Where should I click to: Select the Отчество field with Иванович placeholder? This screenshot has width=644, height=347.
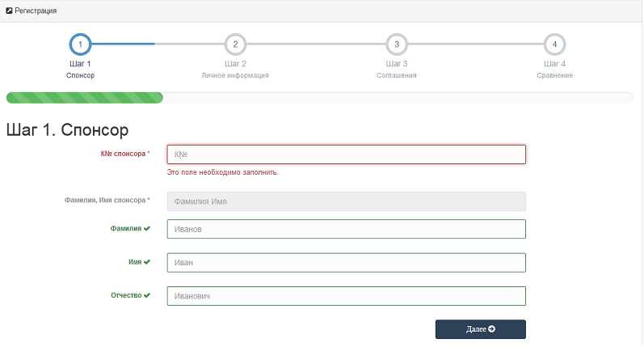[x=346, y=296]
